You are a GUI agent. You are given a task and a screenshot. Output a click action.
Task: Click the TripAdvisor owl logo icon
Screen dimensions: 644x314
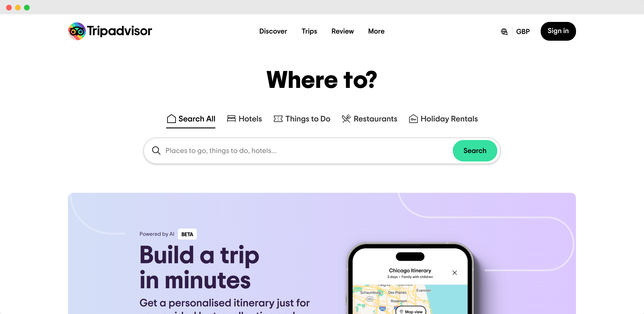coord(76,31)
